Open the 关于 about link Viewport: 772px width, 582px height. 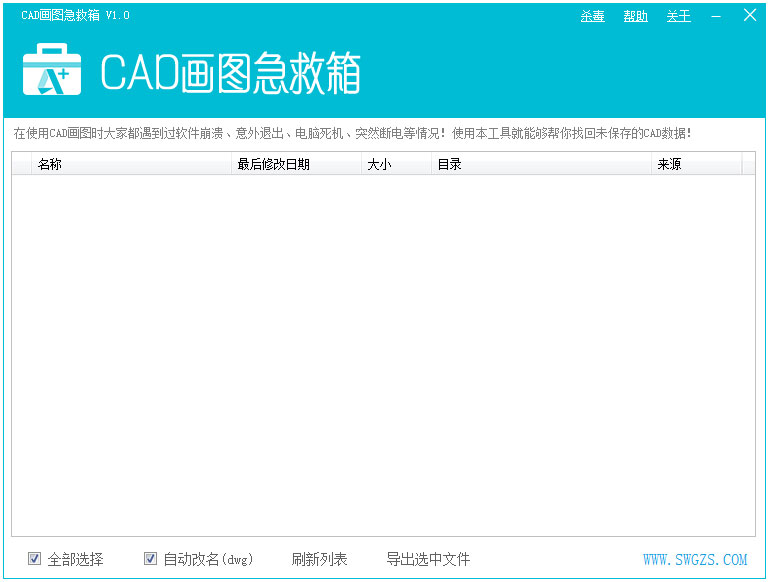point(678,16)
